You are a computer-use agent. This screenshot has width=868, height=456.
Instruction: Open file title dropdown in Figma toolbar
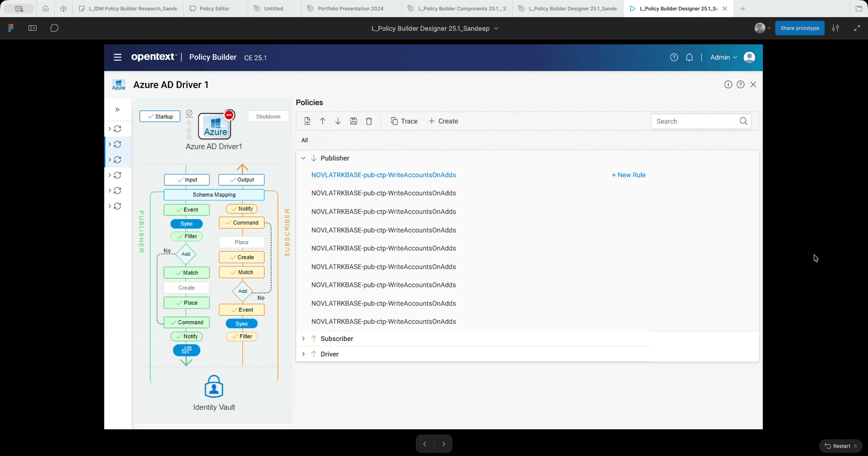[x=496, y=28]
